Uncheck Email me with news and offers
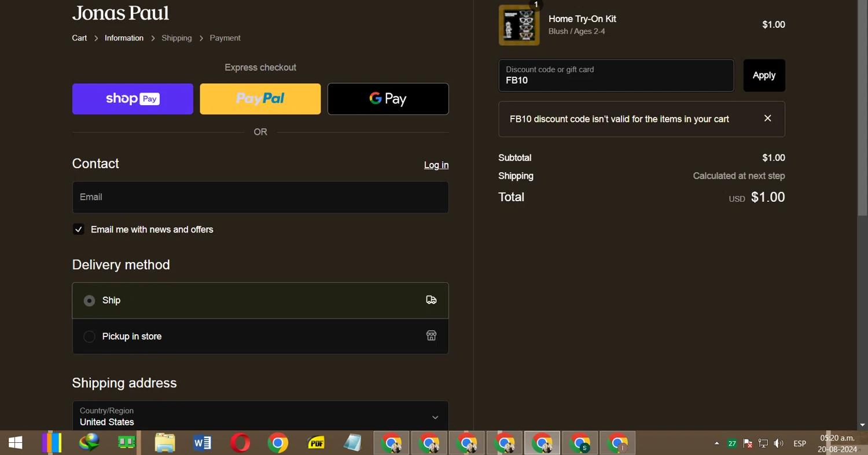The height and width of the screenshot is (455, 868). [x=79, y=230]
